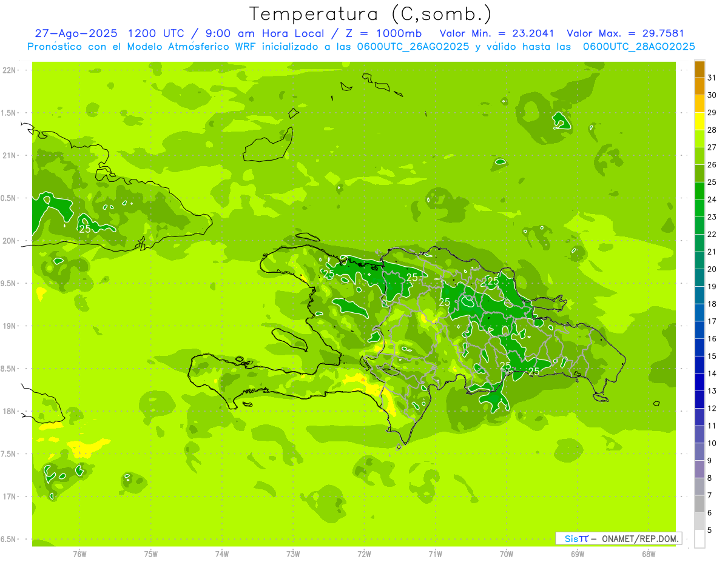Click color scale value 28
The image size is (728, 562).
(712, 130)
